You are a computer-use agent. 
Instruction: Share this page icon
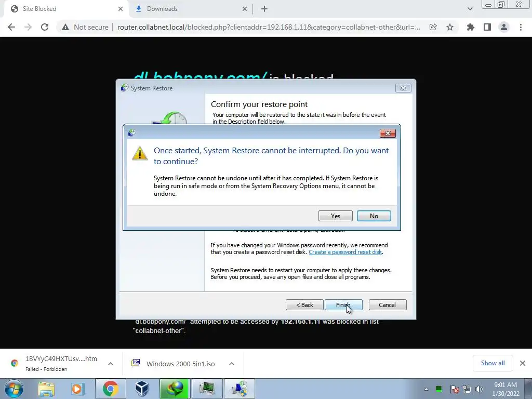(x=433, y=27)
